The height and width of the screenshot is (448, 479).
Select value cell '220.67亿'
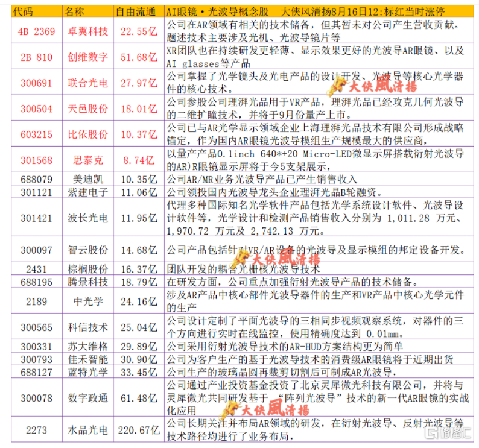point(139,430)
